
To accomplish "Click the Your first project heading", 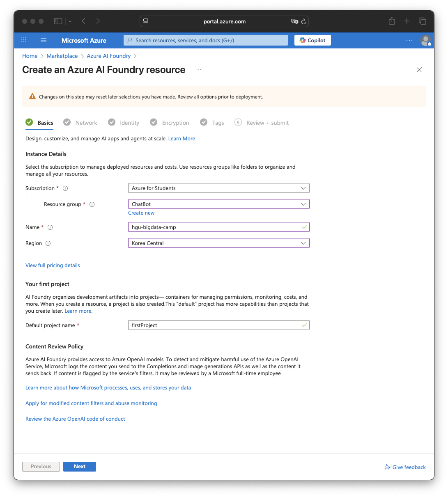I will coord(47,284).
